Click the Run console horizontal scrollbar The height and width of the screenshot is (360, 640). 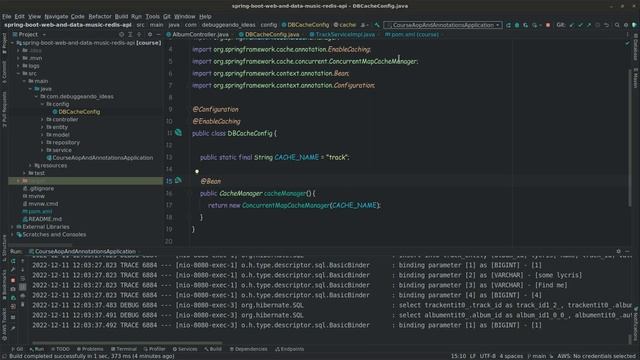(127, 343)
